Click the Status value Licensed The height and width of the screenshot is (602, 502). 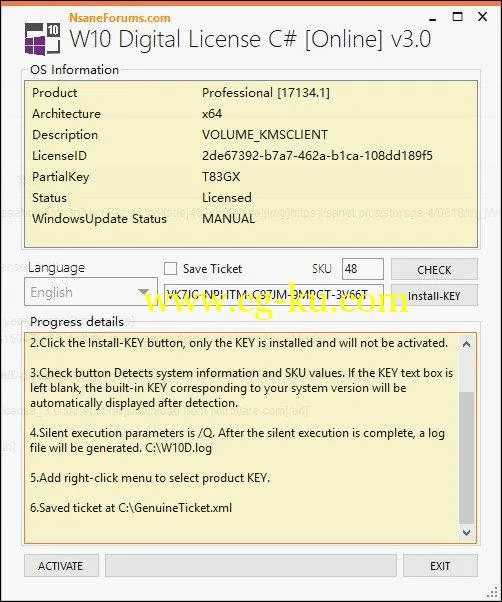coord(227,198)
